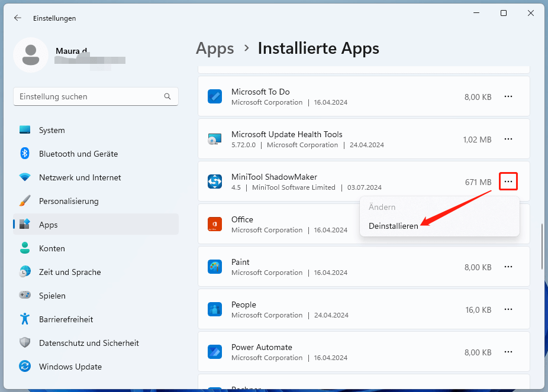Click the Paint app icon

click(215, 267)
